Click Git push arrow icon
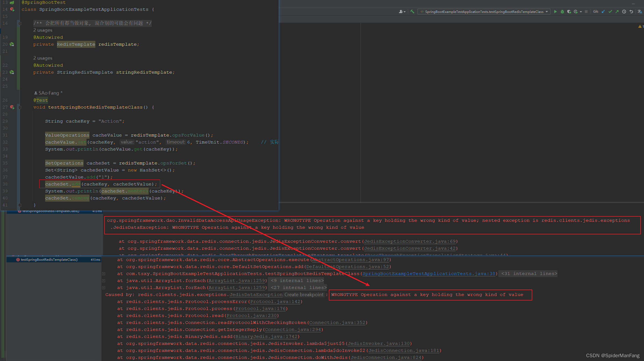Image resolution: width=644 pixels, height=361 pixels. 617,12
